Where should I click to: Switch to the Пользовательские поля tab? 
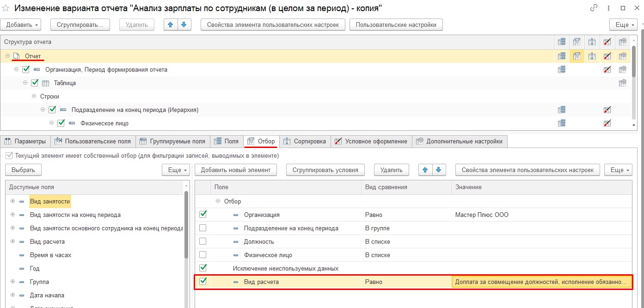[x=93, y=141]
